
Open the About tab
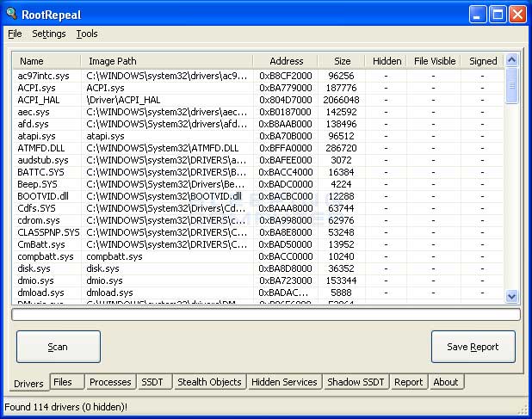pos(446,382)
